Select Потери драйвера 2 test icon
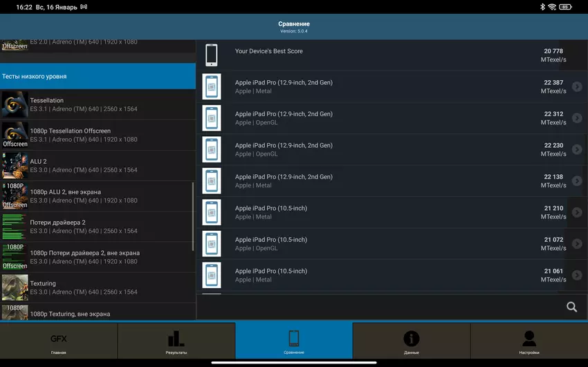 click(x=15, y=227)
